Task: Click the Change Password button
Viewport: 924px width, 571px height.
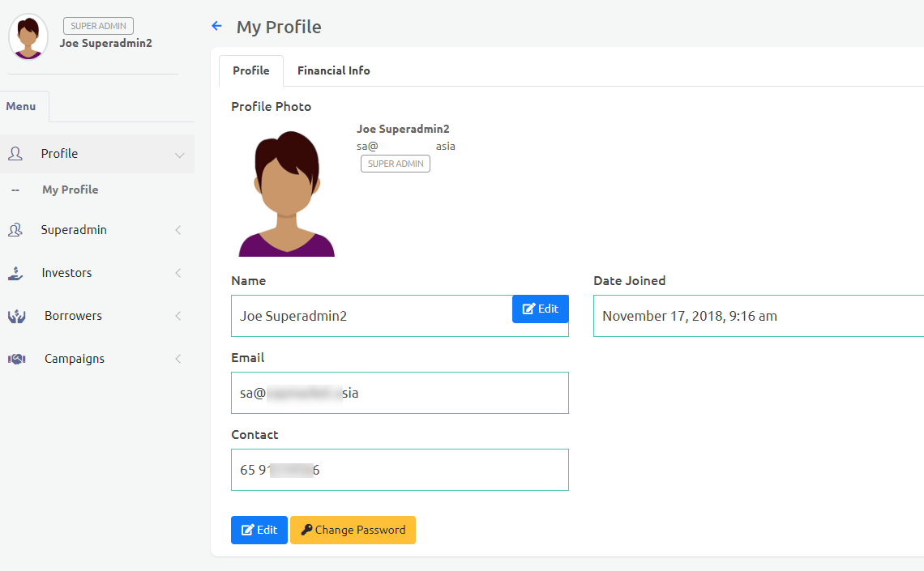Action: tap(353, 530)
